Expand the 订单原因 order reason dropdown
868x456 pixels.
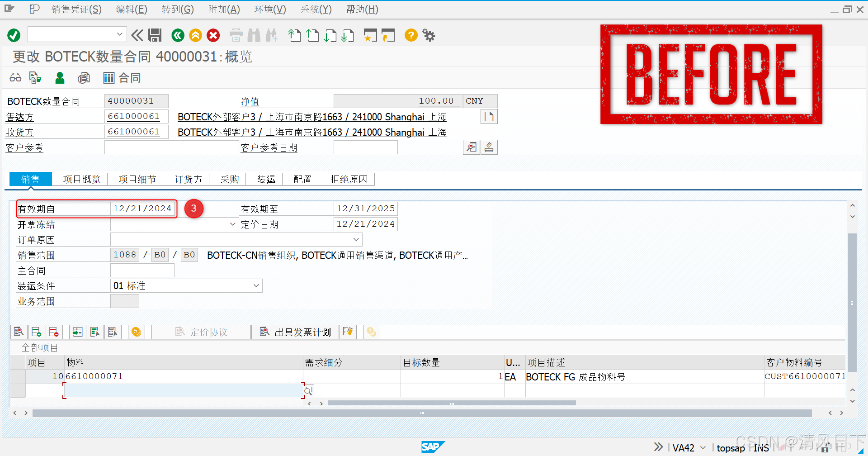coord(355,239)
